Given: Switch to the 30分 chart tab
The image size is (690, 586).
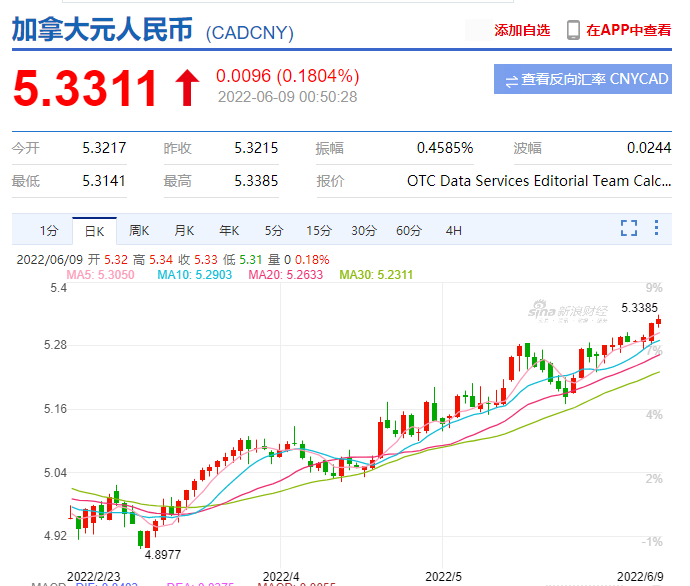Looking at the screenshot, I should coord(364,231).
